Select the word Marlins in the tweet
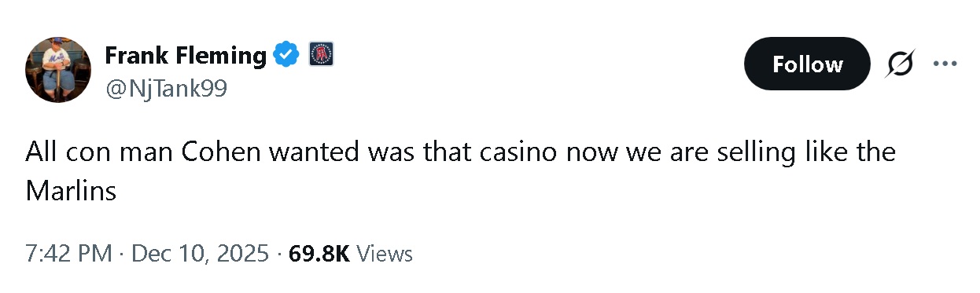 [71, 190]
